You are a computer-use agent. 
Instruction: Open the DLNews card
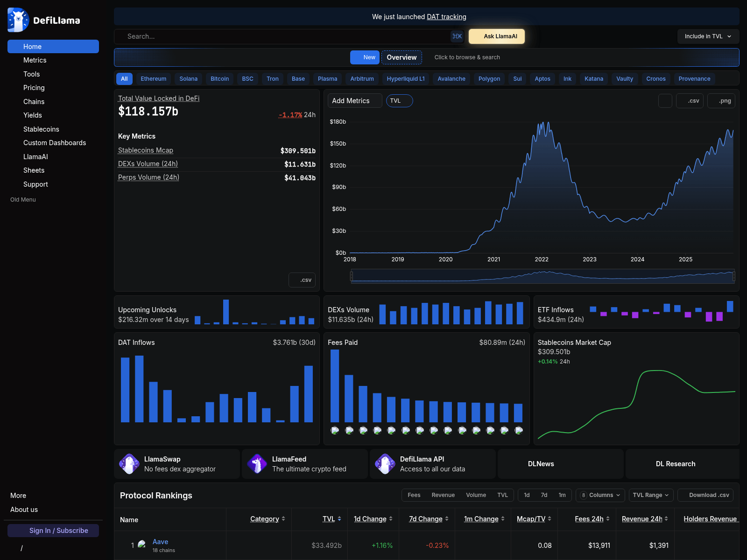pyautogui.click(x=561, y=464)
